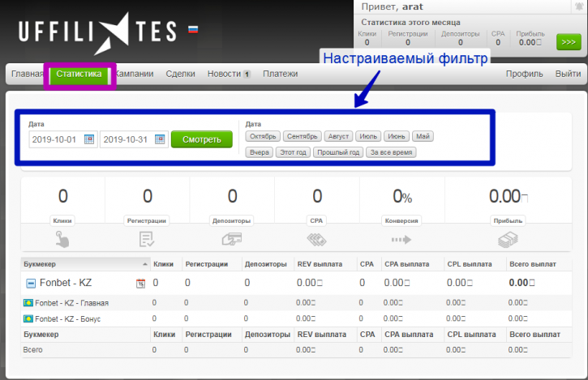Select the Прошлый год date filter
588x380 pixels.
pos(338,152)
